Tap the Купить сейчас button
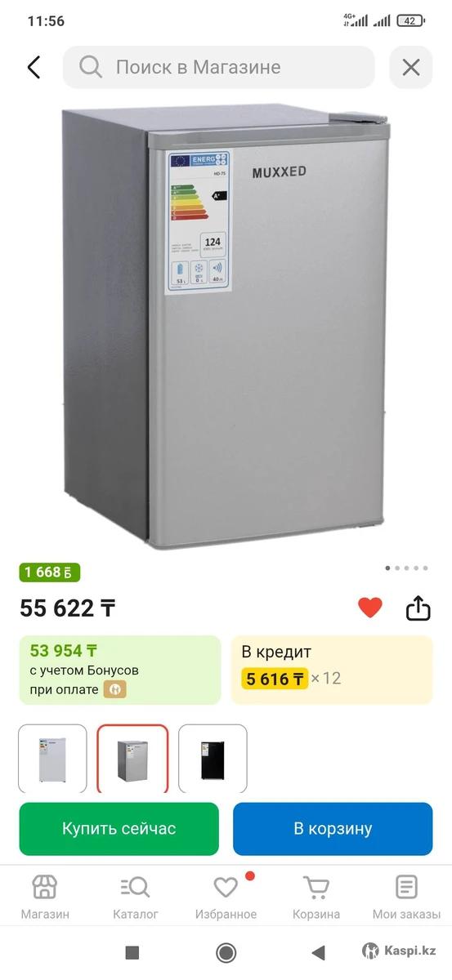 [x=119, y=829]
